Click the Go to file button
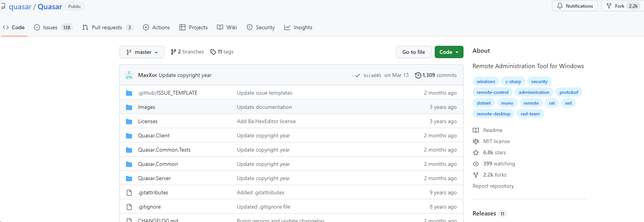Viewport: 644px width, 222px height. pyautogui.click(x=414, y=52)
